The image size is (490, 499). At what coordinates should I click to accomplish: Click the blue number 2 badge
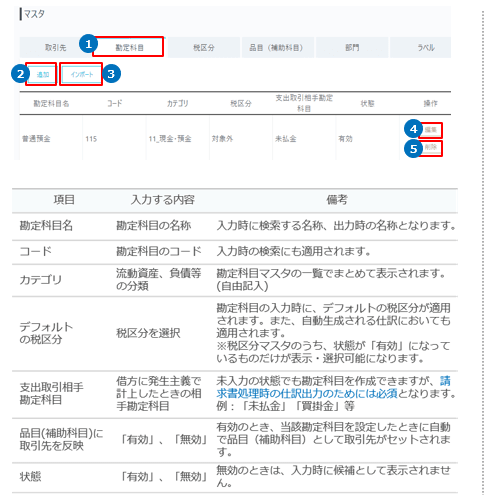click(20, 74)
